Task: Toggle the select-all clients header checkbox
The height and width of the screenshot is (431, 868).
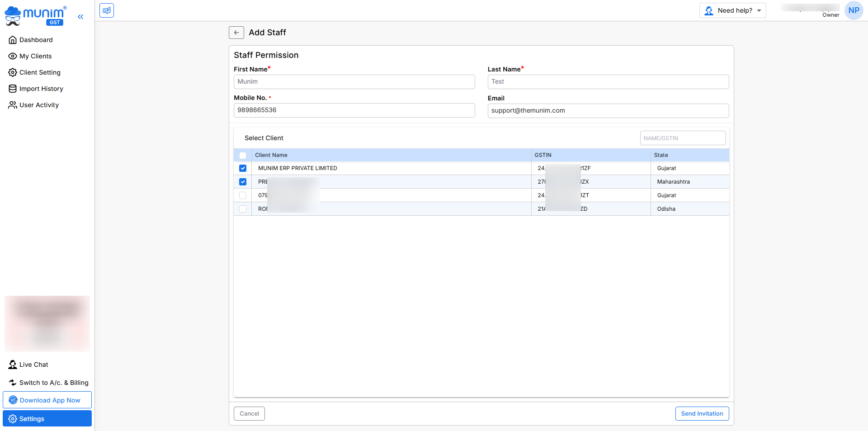Action: pyautogui.click(x=243, y=155)
